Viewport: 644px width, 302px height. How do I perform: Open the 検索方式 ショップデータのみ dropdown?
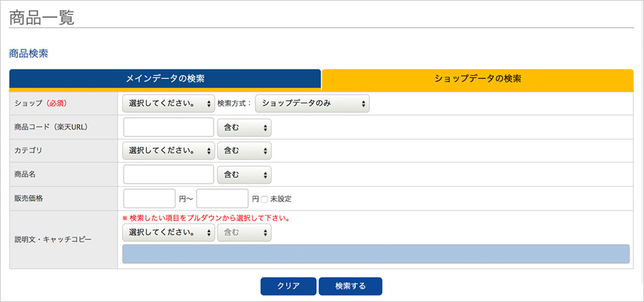click(312, 104)
